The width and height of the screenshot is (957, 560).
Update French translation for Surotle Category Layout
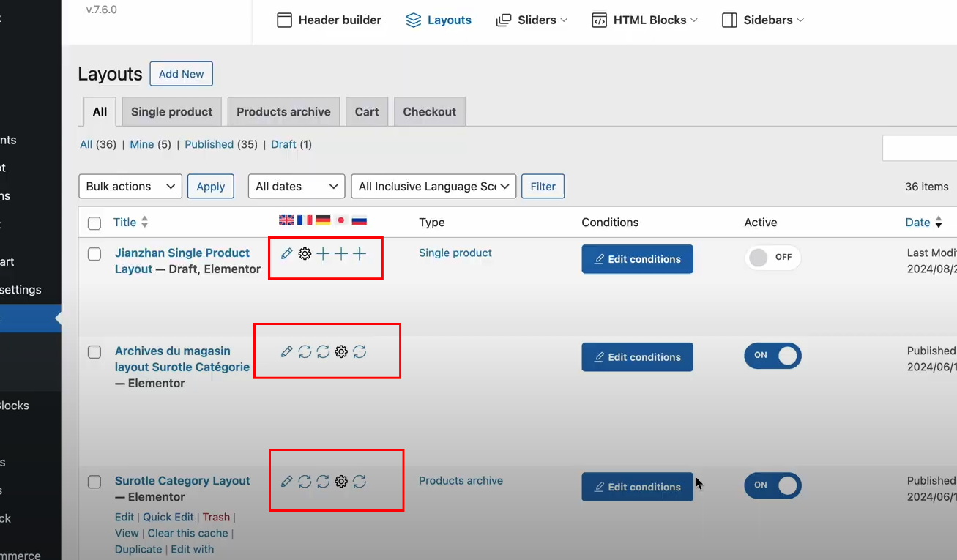pyautogui.click(x=305, y=482)
